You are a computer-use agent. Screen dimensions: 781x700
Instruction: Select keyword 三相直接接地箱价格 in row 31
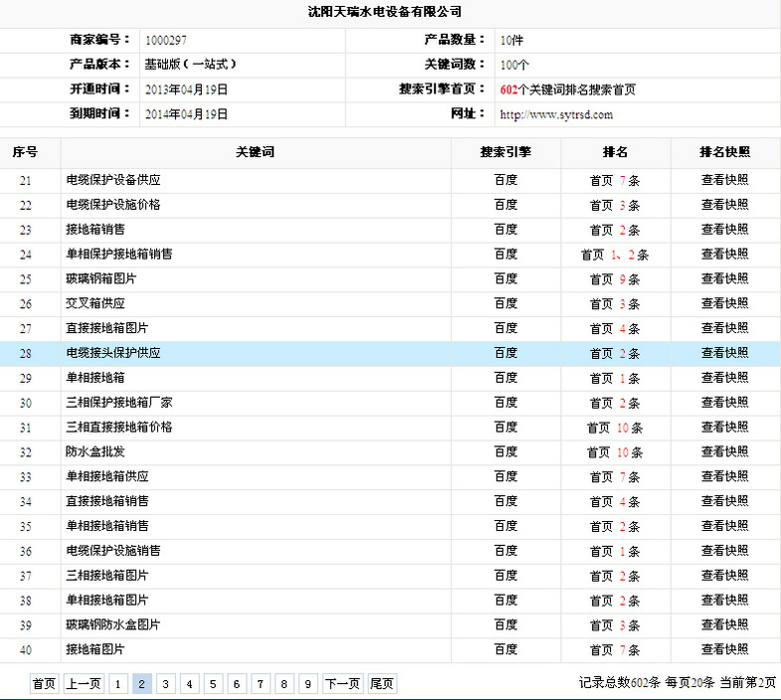pos(119,428)
